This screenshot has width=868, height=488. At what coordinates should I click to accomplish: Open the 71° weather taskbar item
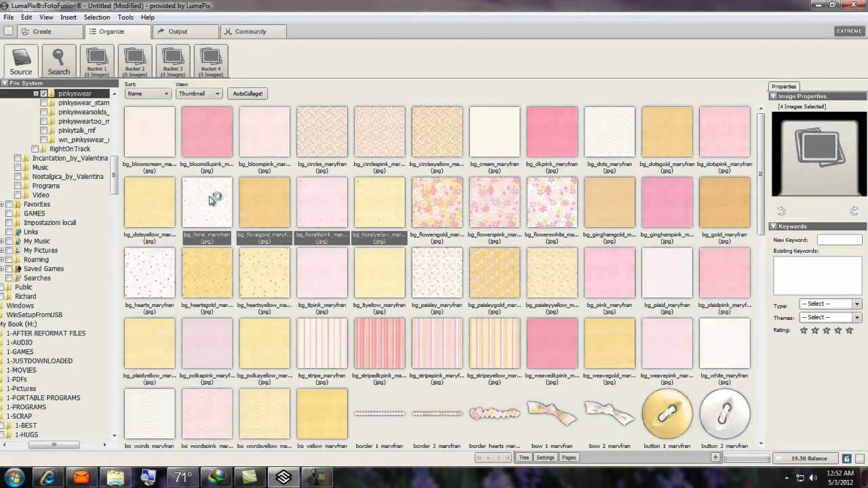[183, 477]
